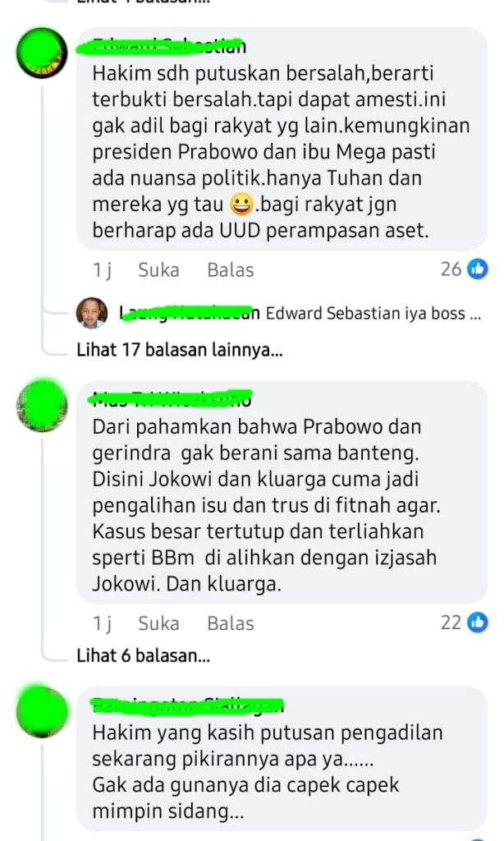
Task: Open the second commenter's blurred profile picture
Action: click(x=42, y=406)
